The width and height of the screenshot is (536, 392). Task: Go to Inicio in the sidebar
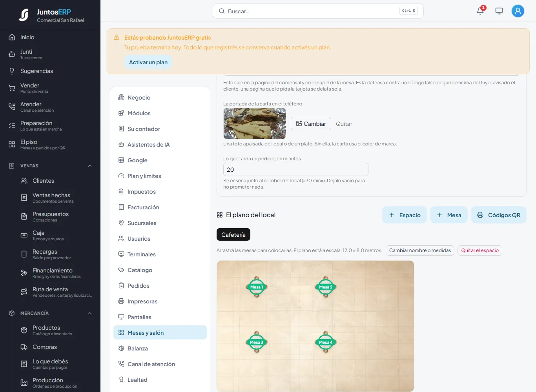pos(50,37)
